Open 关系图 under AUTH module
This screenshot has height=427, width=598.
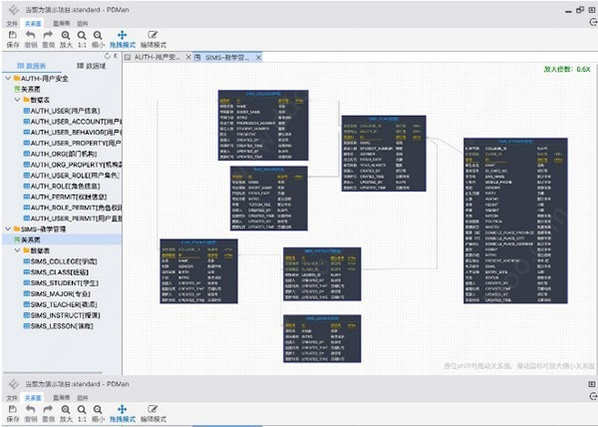coord(27,89)
